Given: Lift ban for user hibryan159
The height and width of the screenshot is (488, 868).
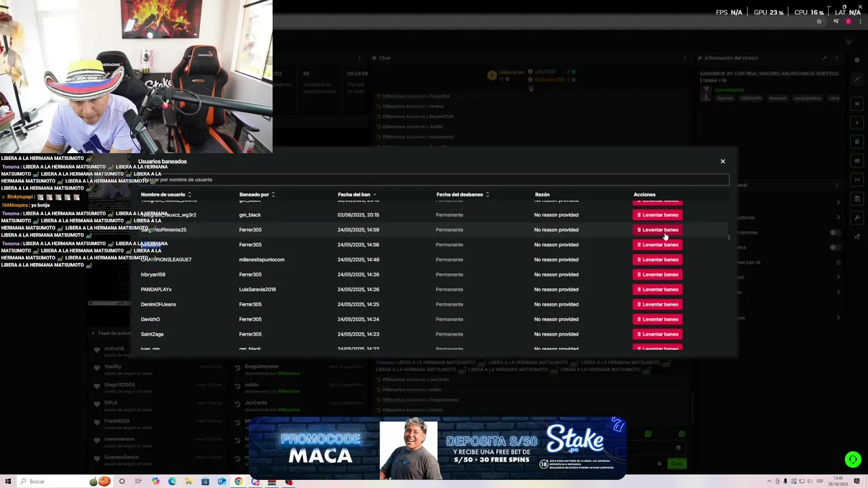Looking at the screenshot, I should tap(657, 274).
